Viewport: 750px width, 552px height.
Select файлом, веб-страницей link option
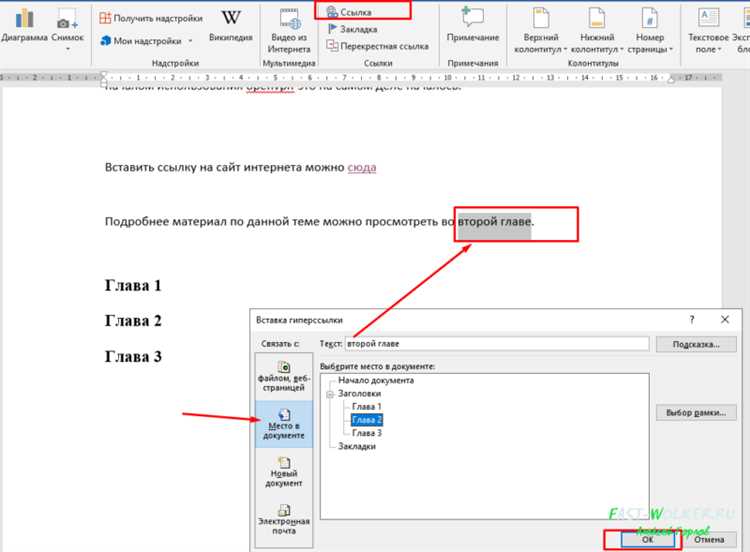tap(283, 378)
